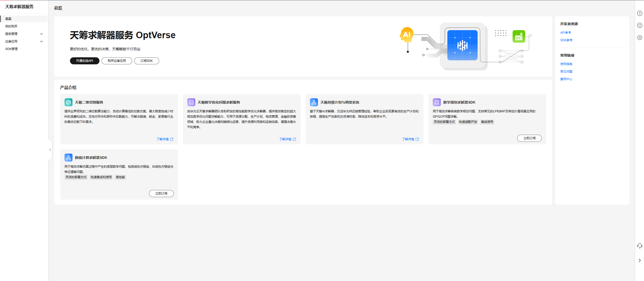Screen dimensions: 644x281
Task: Click the 天筹高级计划与调度系统 product icon
Action: 314,102
